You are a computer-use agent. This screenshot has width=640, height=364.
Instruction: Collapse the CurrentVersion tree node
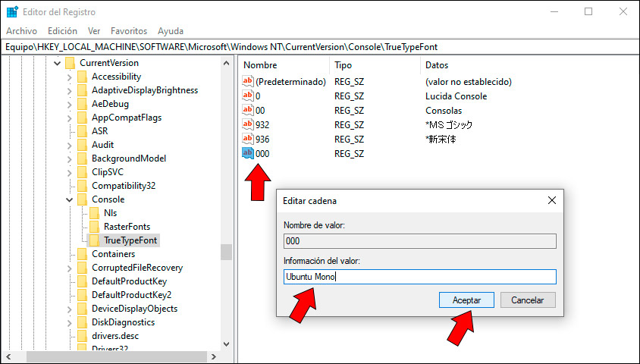tap(57, 63)
